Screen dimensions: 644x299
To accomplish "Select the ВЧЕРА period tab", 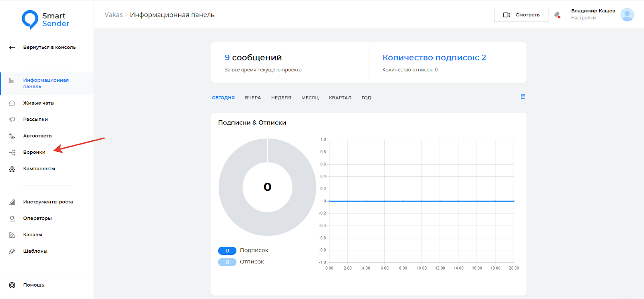I will pyautogui.click(x=253, y=98).
